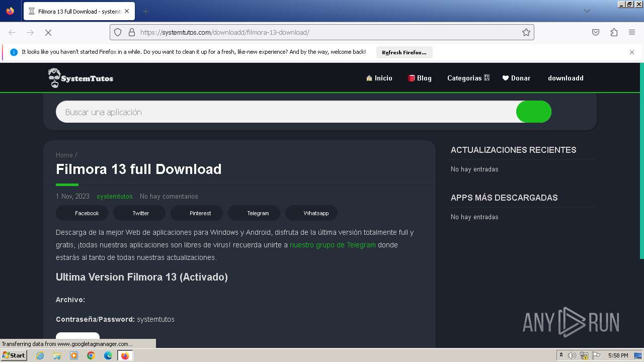
Task: Click the Buscar una aplicación search field
Action: [286, 112]
